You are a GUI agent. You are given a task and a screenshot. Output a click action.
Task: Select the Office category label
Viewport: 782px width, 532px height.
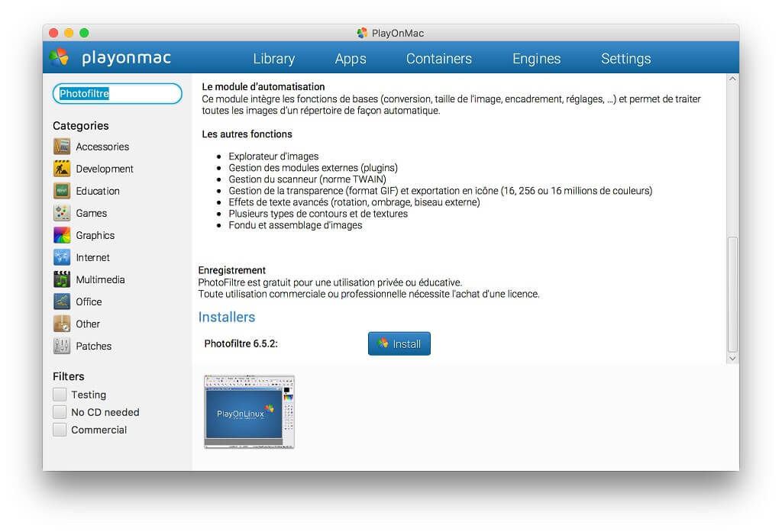89,301
